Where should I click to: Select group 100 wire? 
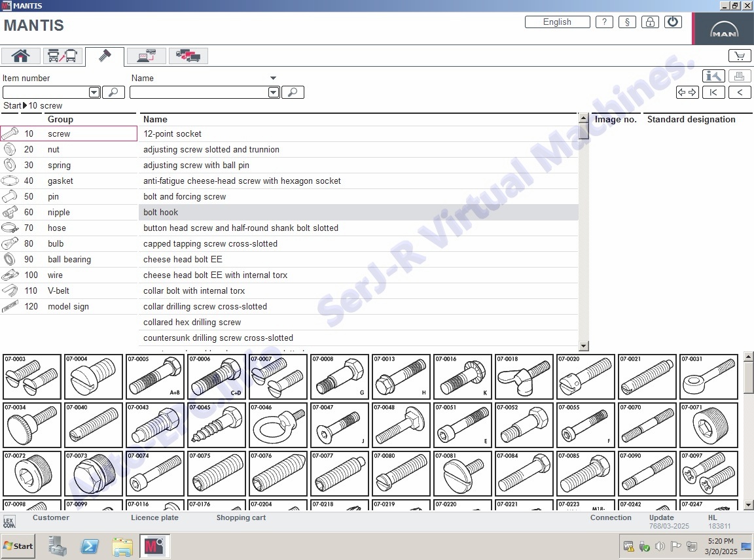coord(69,275)
